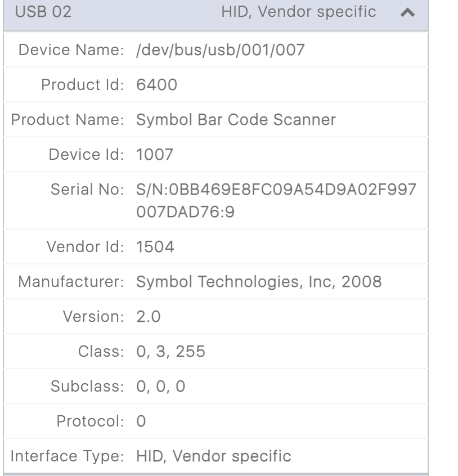Image resolution: width=458 pixels, height=476 pixels.
Task: Click Symbol Bar Code Scanner product name
Action: click(235, 119)
